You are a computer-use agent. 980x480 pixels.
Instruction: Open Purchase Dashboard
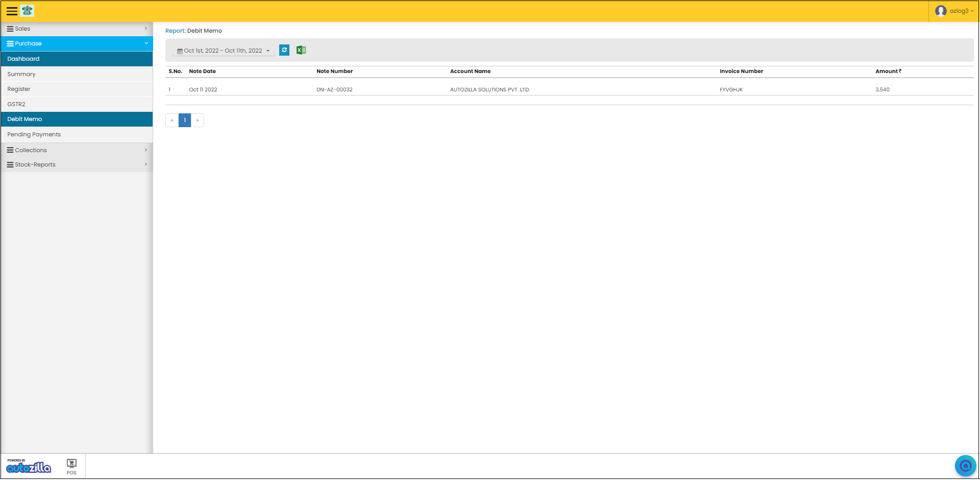point(77,59)
